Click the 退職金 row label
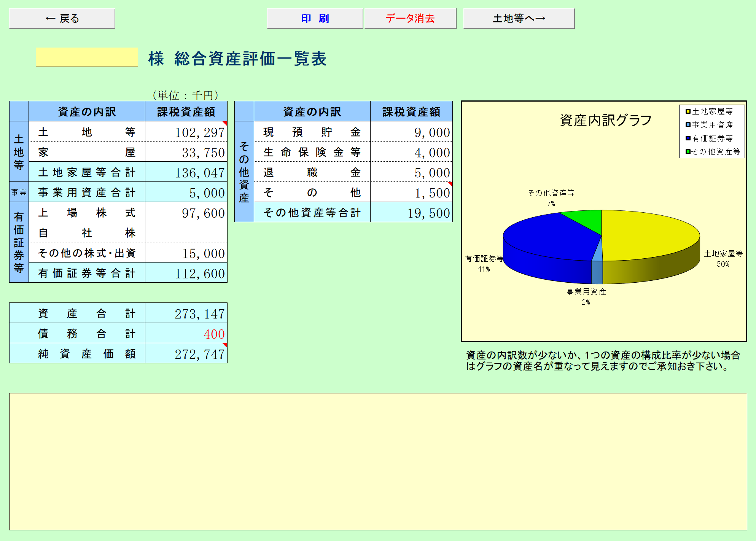Viewport: 756px width, 541px height. click(312, 172)
